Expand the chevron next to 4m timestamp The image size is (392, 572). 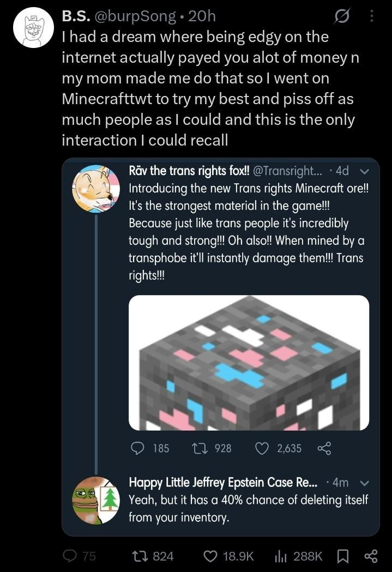tap(365, 483)
